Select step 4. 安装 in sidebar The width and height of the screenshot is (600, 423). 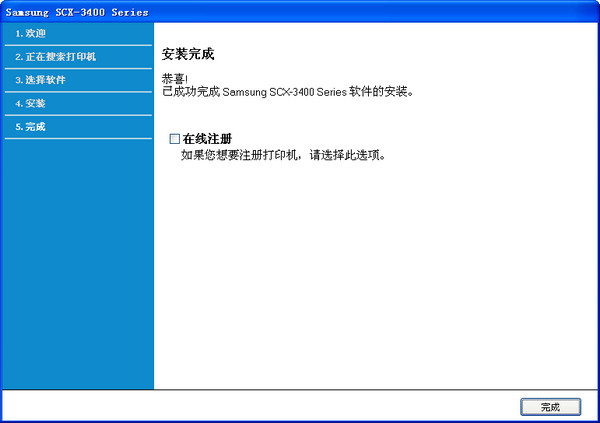tap(78, 104)
